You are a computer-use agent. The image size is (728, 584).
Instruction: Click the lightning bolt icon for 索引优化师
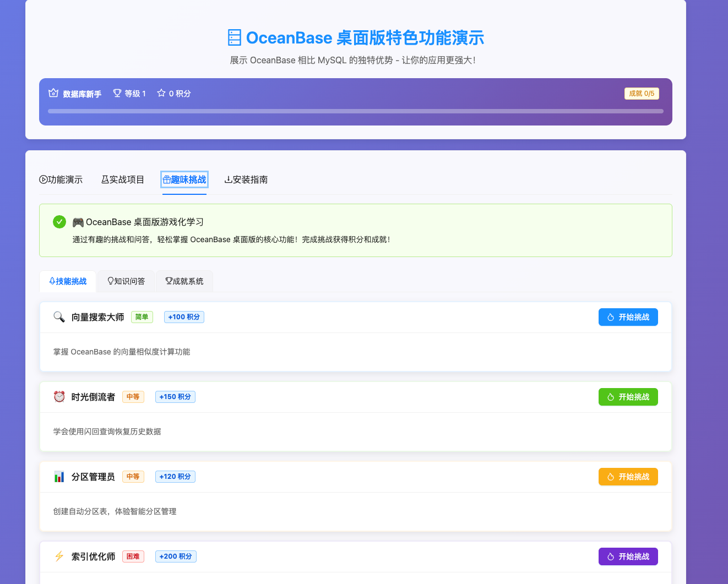[x=59, y=556]
